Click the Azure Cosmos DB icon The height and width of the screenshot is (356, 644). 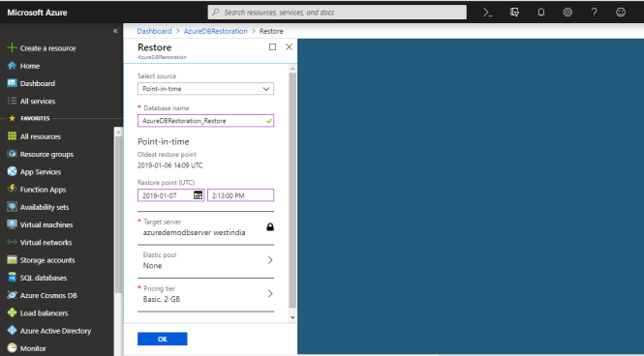click(x=12, y=295)
